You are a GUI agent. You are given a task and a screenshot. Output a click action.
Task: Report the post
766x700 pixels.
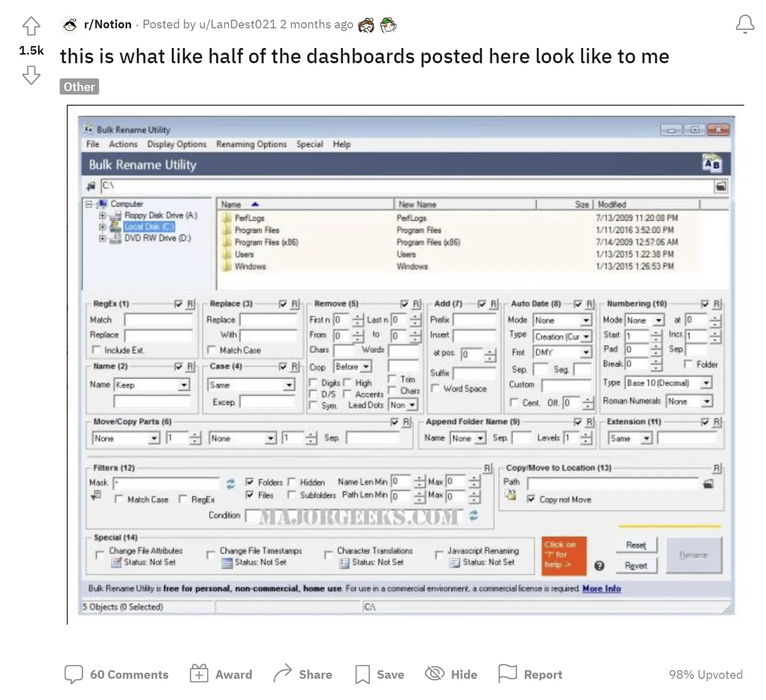tap(530, 674)
